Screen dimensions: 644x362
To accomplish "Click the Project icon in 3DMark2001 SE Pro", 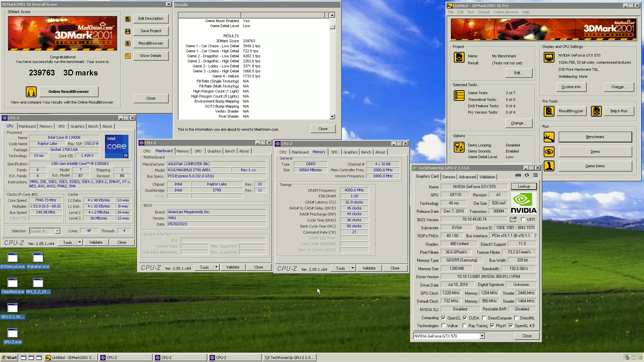I will pyautogui.click(x=459, y=57).
